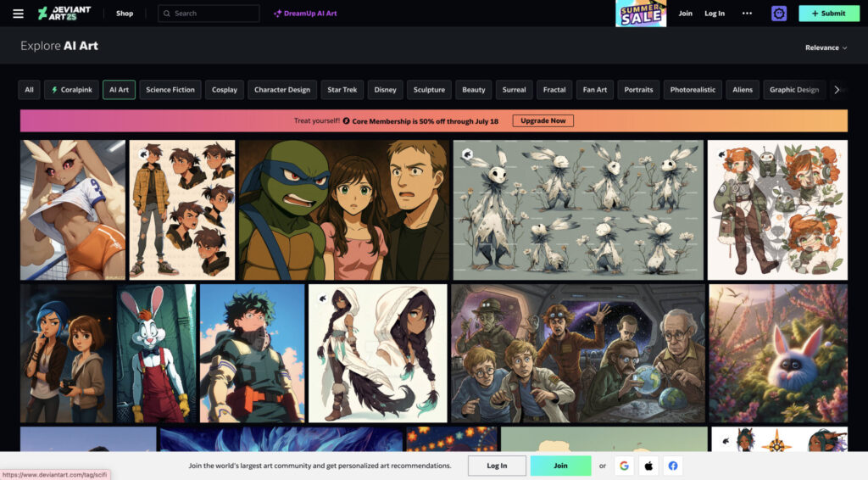The image size is (868, 480).
Task: Select the Fractal tag
Action: pos(554,90)
